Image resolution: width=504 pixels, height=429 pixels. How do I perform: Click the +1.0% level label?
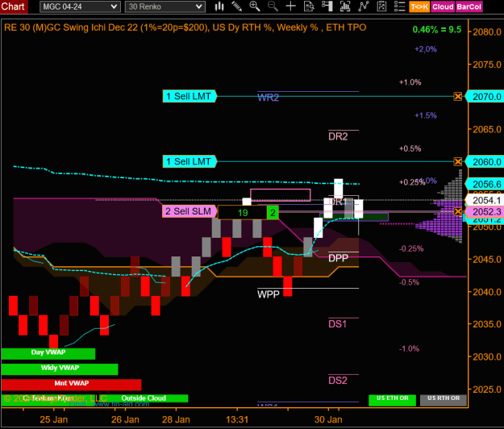[410, 82]
